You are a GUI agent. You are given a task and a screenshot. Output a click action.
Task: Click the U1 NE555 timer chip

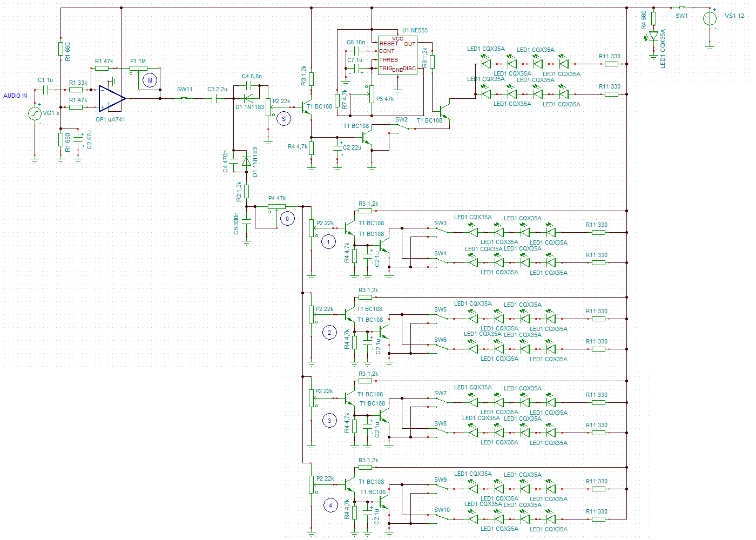tap(397, 55)
